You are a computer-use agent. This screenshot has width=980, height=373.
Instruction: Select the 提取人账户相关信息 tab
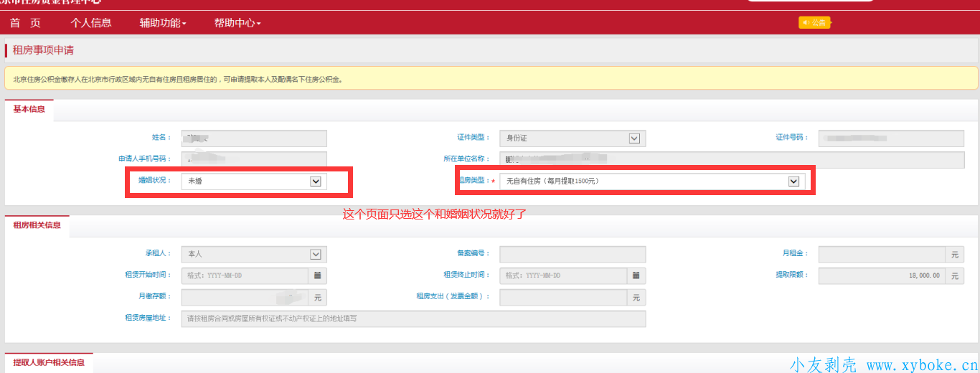pyautogui.click(x=49, y=362)
